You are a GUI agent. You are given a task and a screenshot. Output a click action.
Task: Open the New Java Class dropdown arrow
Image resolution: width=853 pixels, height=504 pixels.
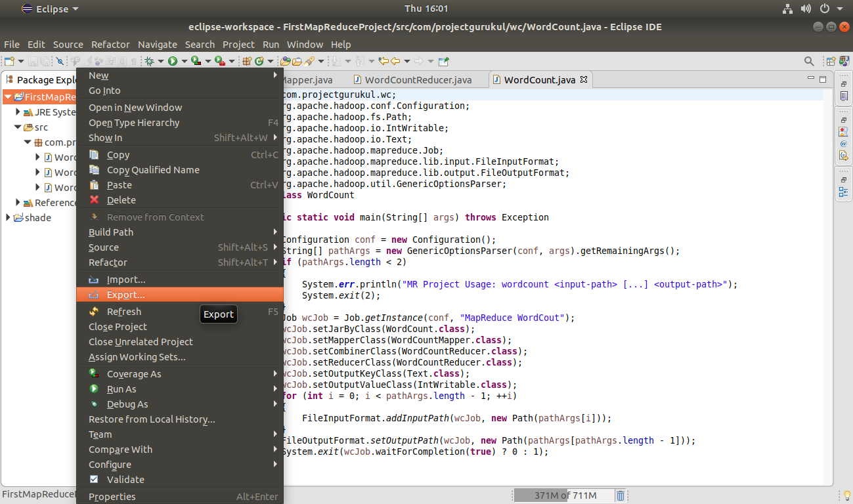(x=270, y=61)
